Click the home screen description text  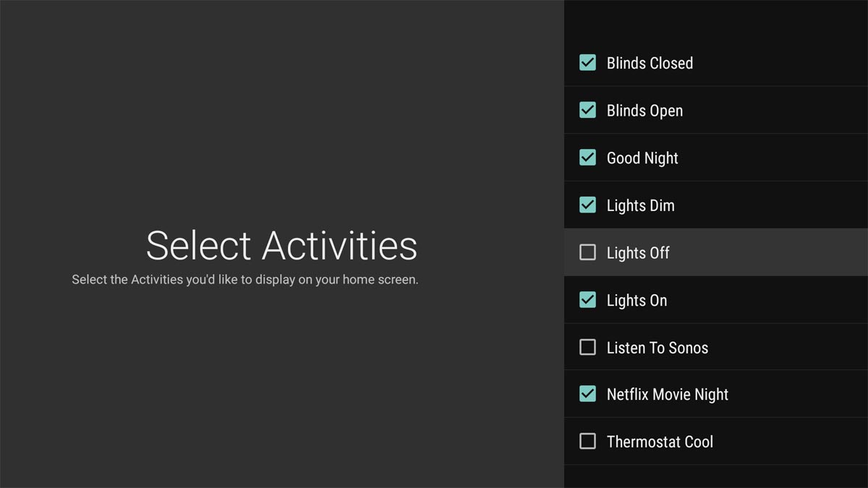pyautogui.click(x=245, y=280)
